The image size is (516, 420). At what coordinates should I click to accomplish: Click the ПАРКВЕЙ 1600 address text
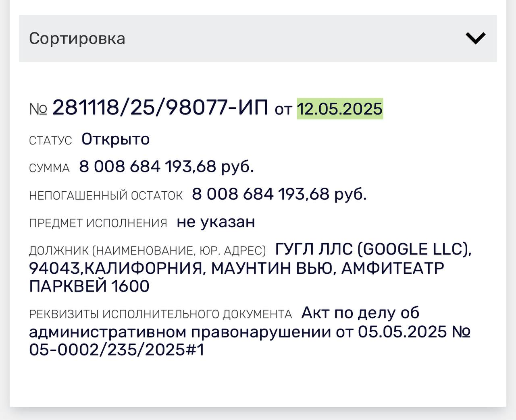coord(89,286)
